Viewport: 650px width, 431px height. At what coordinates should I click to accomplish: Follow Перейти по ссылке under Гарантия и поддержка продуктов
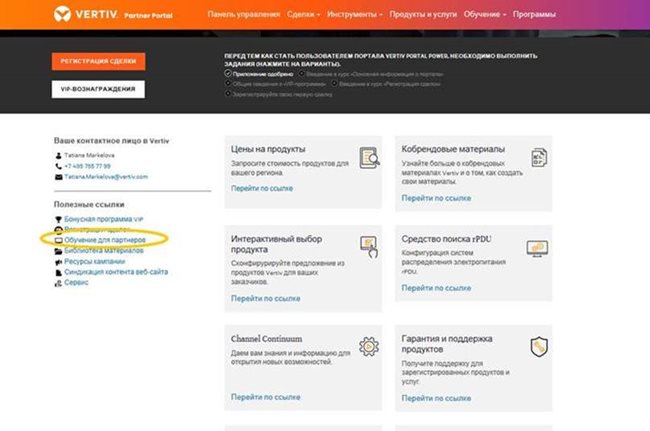pos(436,398)
